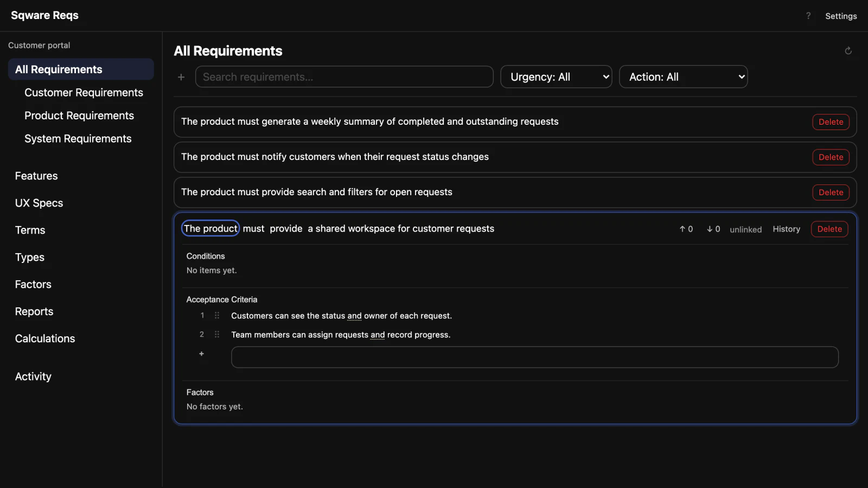Go to Features section
The width and height of the screenshot is (868, 488).
click(x=36, y=176)
